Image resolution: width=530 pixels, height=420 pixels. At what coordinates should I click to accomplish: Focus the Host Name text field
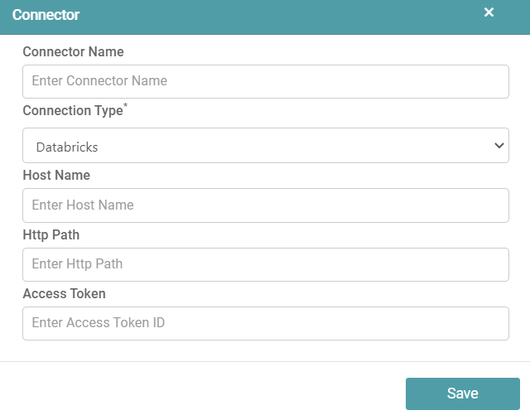point(265,205)
